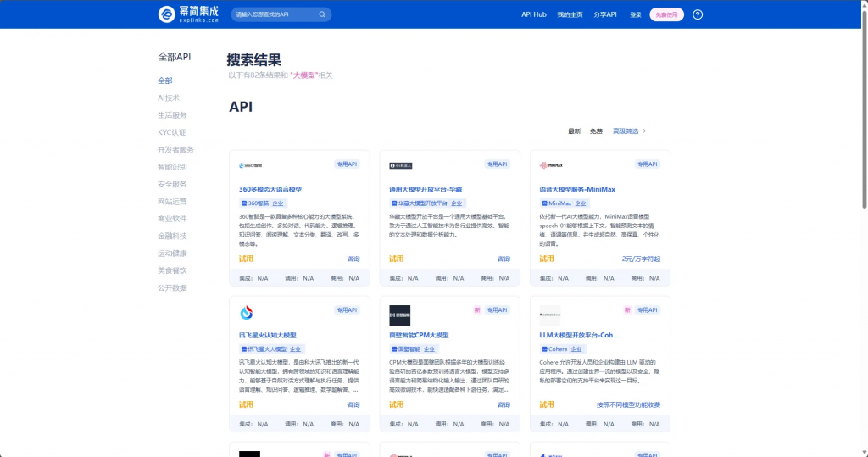Select 安全服务 category in sidebar
Screen dimensions: 868x457
[x=172, y=184]
